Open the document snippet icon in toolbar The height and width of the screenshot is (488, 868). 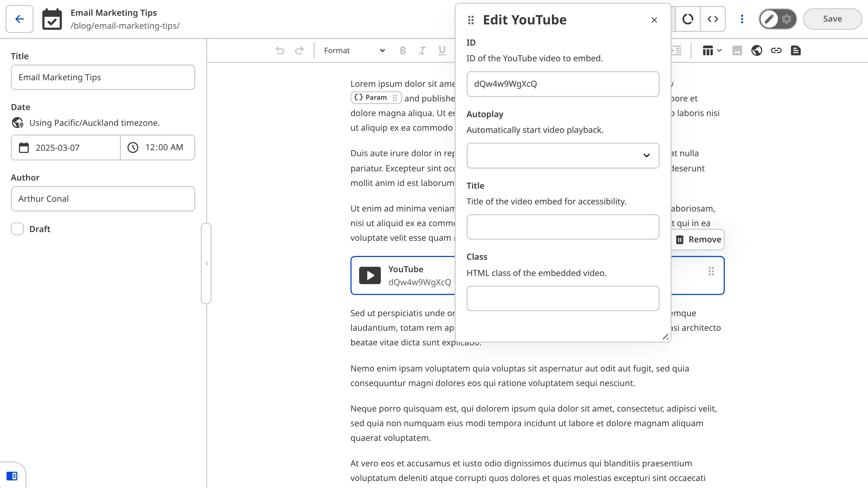[x=796, y=50]
